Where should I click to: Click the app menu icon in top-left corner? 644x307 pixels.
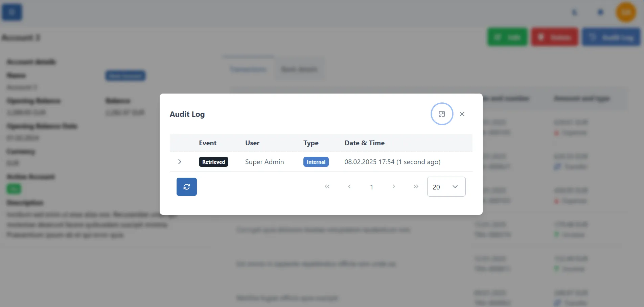tap(11, 12)
